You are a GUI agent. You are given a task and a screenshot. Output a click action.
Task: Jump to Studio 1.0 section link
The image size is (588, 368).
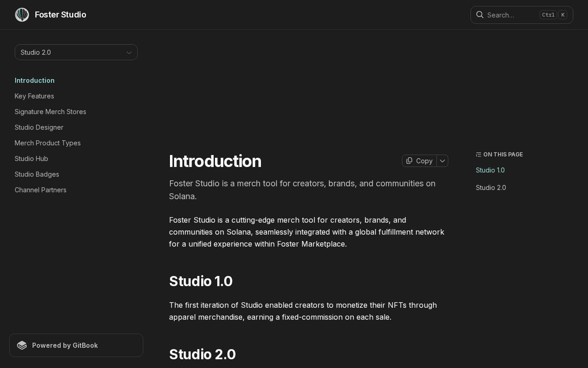click(490, 170)
